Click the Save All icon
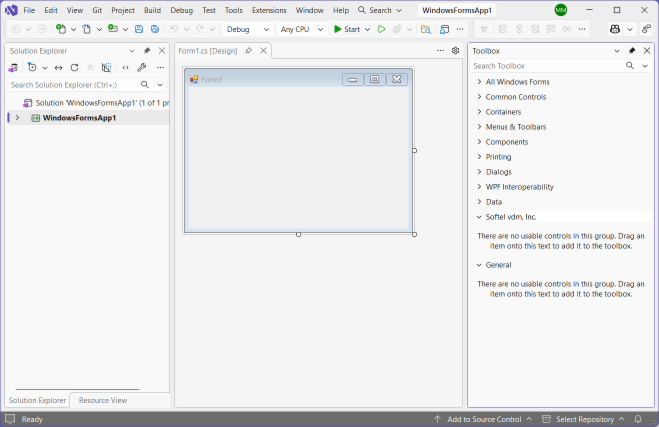Image resolution: width=659 pixels, height=427 pixels. coord(155,29)
